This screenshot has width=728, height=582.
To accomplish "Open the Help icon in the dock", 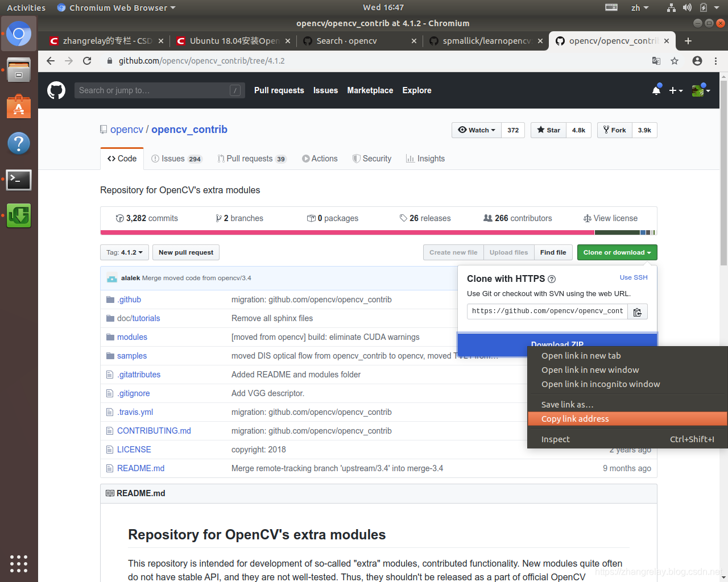I will [19, 143].
